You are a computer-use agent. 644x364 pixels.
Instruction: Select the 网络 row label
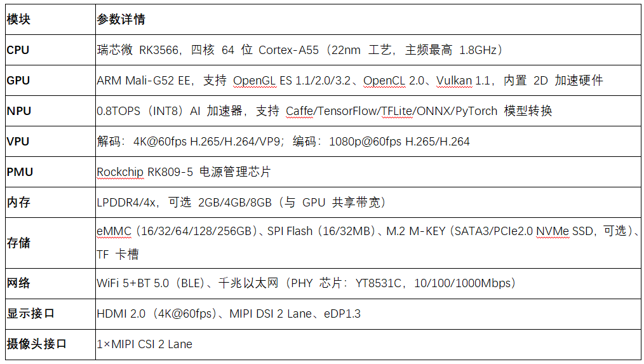click(18, 283)
